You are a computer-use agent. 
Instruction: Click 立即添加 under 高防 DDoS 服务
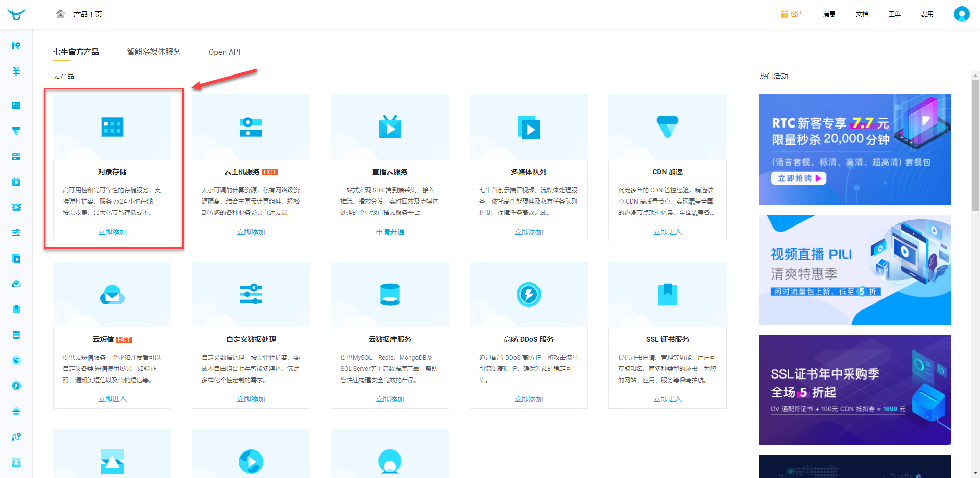click(x=529, y=399)
